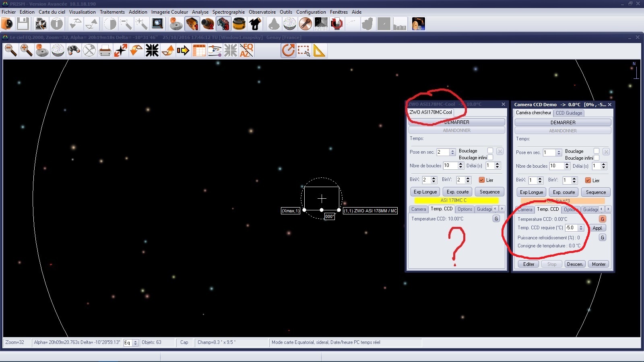Click the camera number 1 toolbar icon
Screen dimensions: 644x362
click(x=192, y=24)
